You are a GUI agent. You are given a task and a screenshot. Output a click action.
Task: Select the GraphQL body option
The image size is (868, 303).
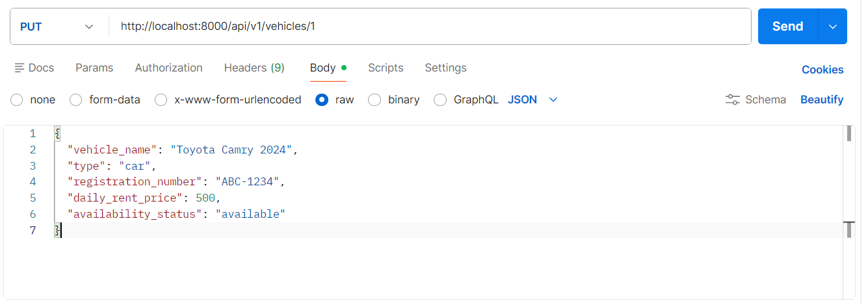coord(440,99)
